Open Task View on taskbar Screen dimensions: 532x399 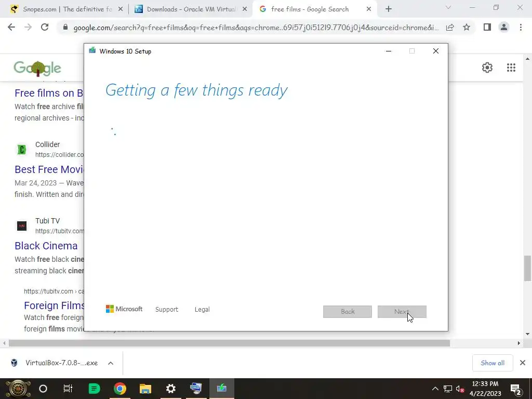[x=68, y=389]
